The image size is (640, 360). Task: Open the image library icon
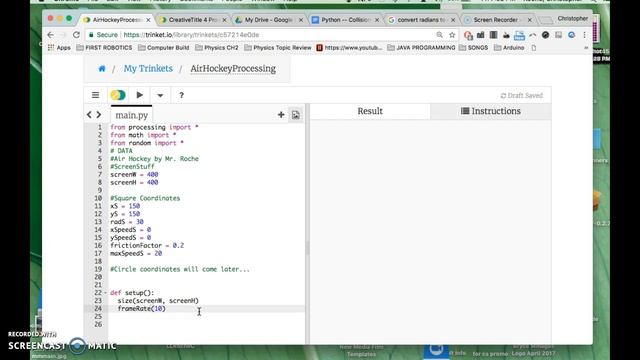click(x=296, y=115)
